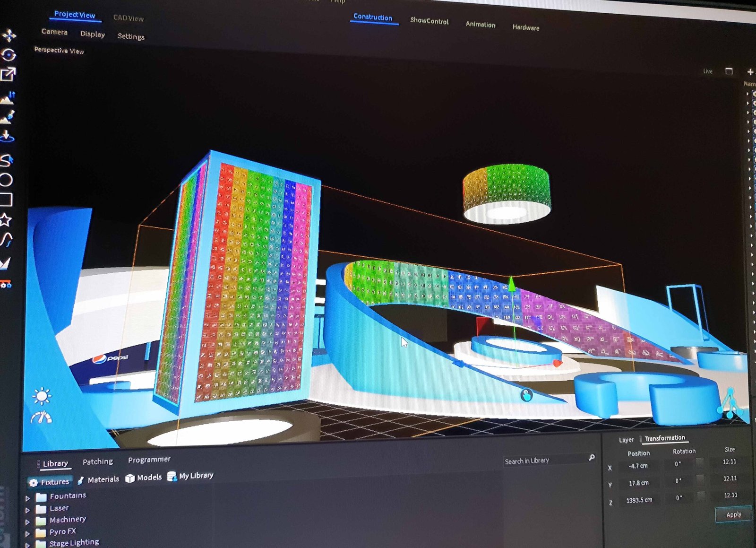Toggle the Z rotation lock box
The image size is (756, 548).
701,496
